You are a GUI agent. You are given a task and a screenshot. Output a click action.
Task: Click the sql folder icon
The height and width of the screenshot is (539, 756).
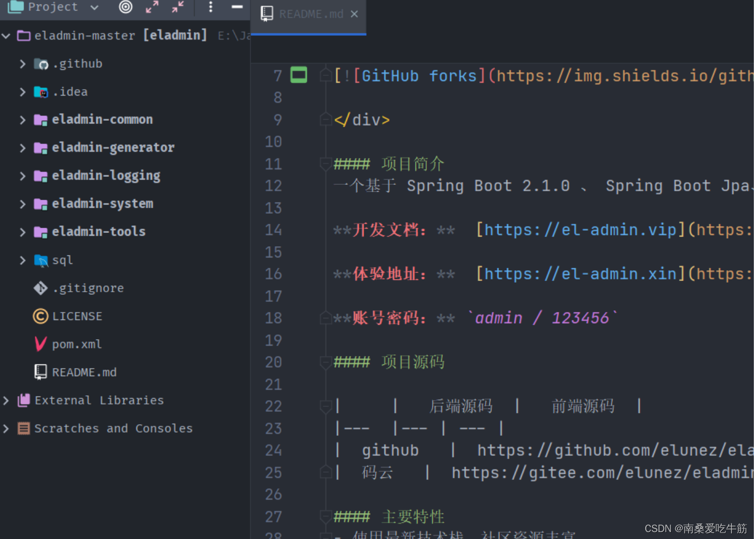(x=41, y=260)
